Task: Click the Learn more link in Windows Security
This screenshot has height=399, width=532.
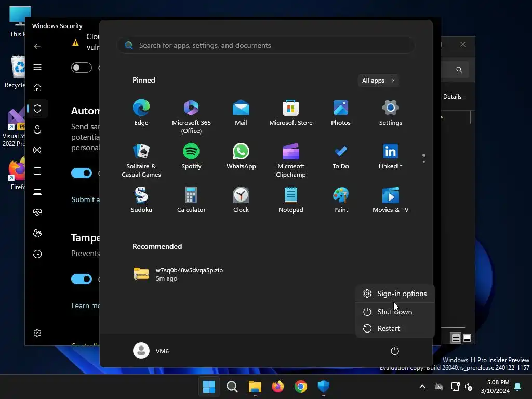Action: [x=86, y=305]
